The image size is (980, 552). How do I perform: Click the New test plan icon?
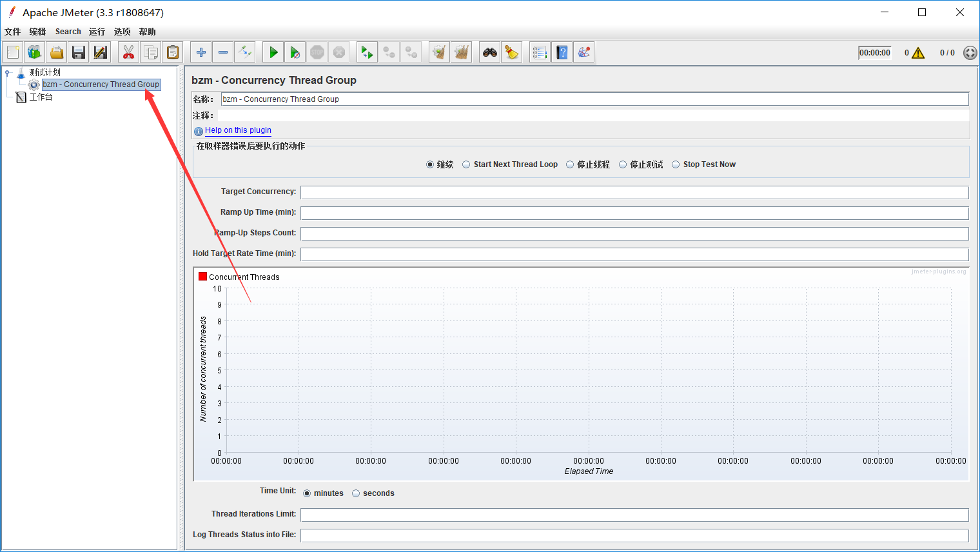click(x=13, y=52)
